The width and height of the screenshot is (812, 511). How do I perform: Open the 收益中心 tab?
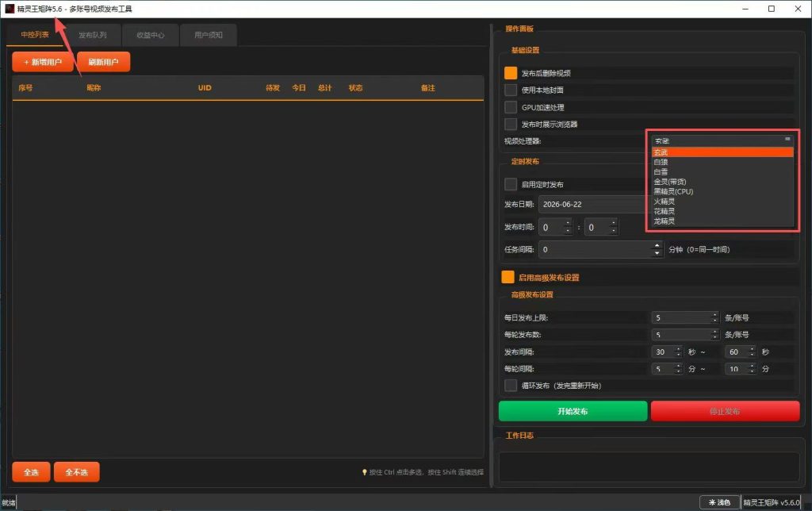click(150, 35)
